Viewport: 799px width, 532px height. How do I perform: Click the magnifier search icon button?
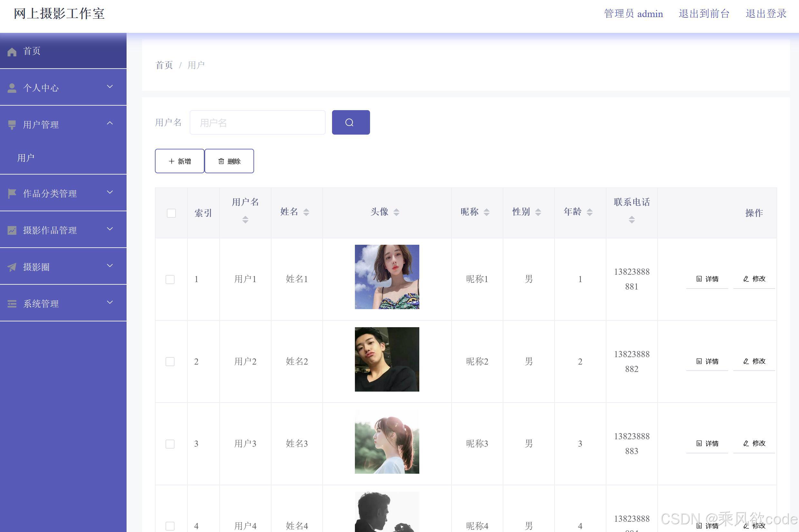coord(350,122)
